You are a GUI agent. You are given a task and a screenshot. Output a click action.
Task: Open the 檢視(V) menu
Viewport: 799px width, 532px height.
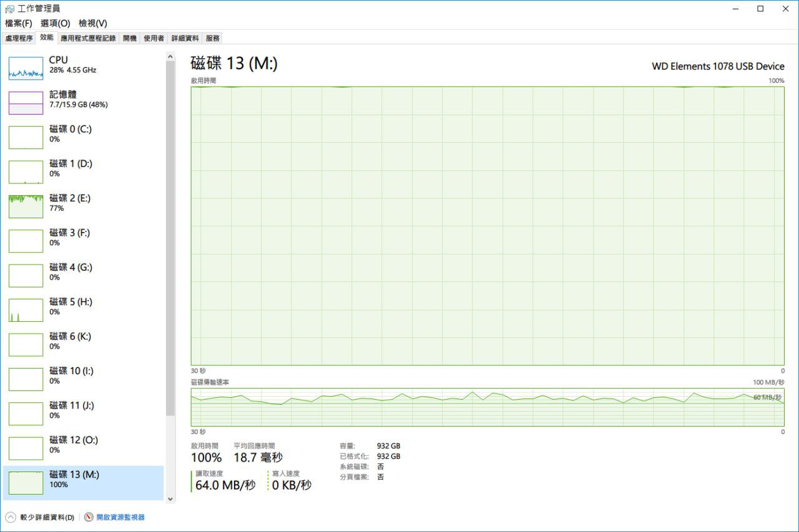[x=92, y=23]
